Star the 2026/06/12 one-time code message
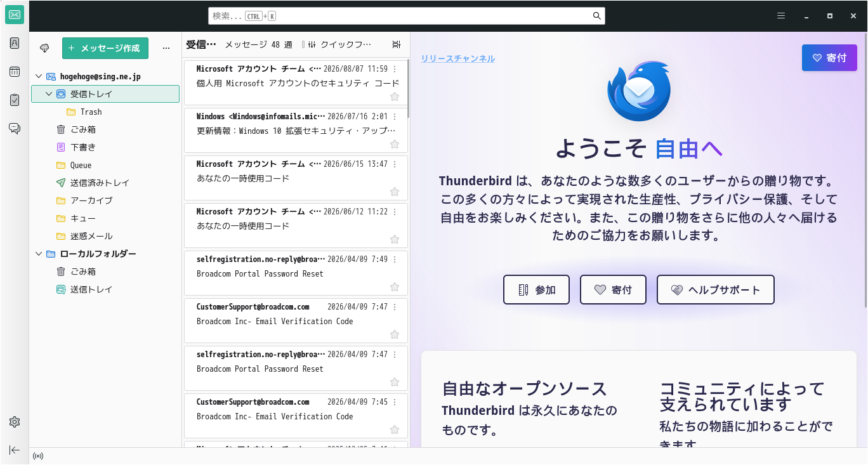The image size is (868, 465). point(395,239)
